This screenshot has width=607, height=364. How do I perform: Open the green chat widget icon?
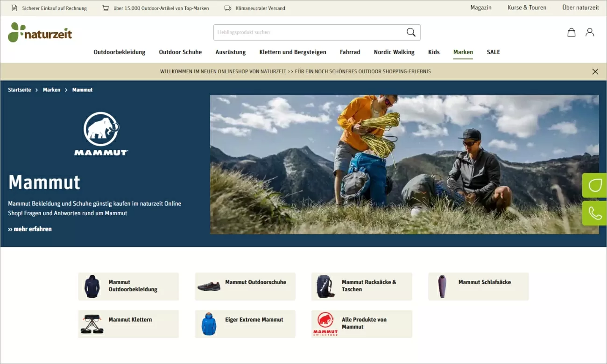[x=595, y=185]
